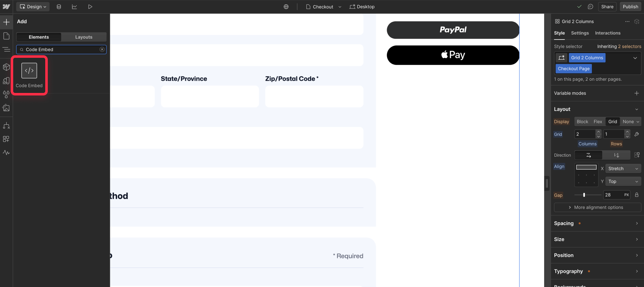
Task: Click the globe locale icon
Action: (x=286, y=7)
